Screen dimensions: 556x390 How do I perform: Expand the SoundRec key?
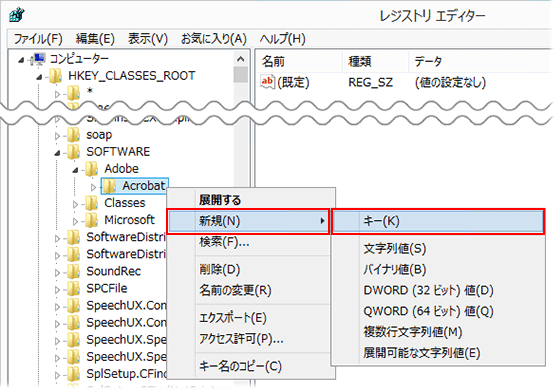click(x=57, y=272)
